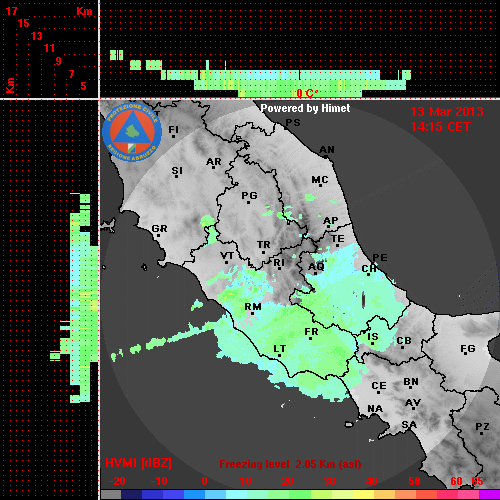Click the TE city label
Viewport: 500px width, 500px height.
pyautogui.click(x=338, y=239)
